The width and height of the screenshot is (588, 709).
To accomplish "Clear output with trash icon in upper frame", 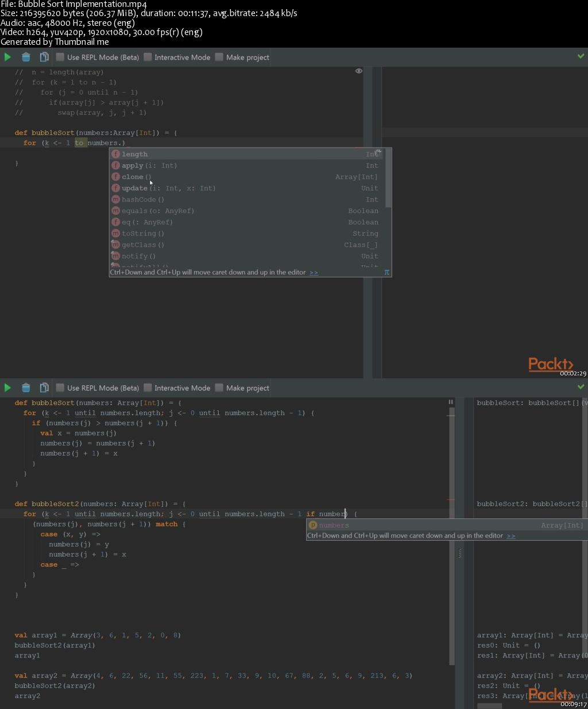I will pyautogui.click(x=26, y=57).
